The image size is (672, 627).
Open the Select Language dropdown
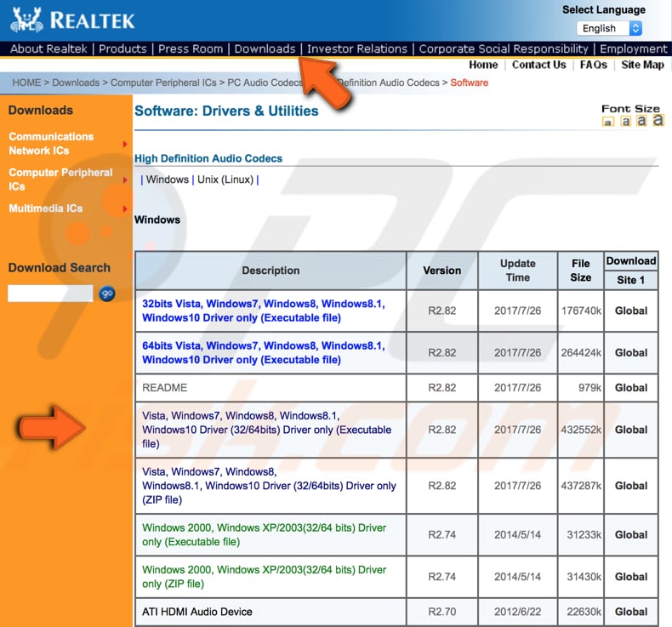pyautogui.click(x=609, y=28)
